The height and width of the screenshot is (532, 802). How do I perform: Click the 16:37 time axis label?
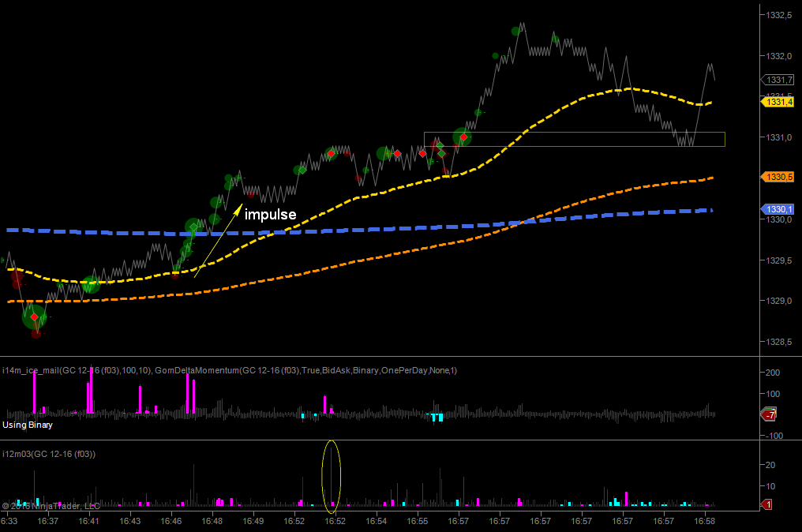pos(48,521)
